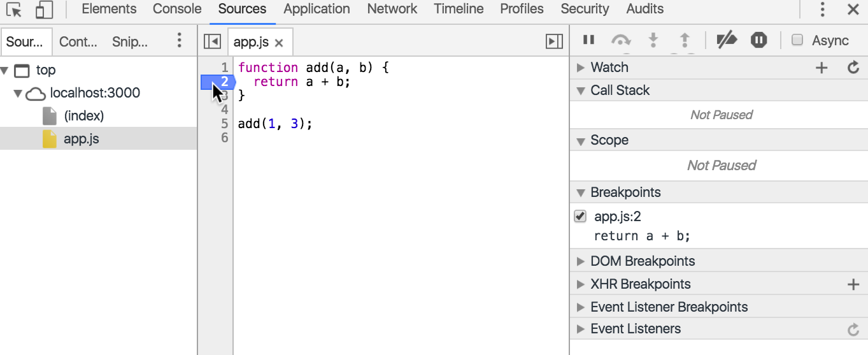Open the (index) file
This screenshot has height=355, width=868.
pos(83,116)
